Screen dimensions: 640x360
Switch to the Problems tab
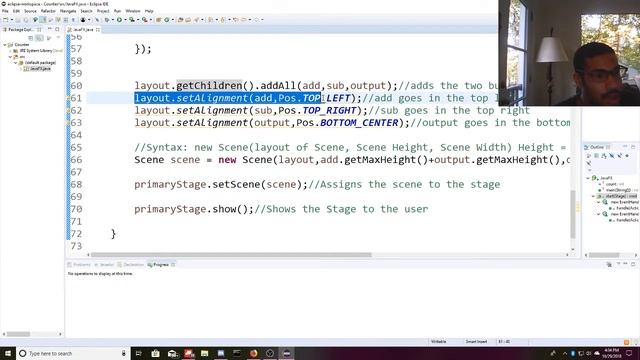click(x=79, y=265)
